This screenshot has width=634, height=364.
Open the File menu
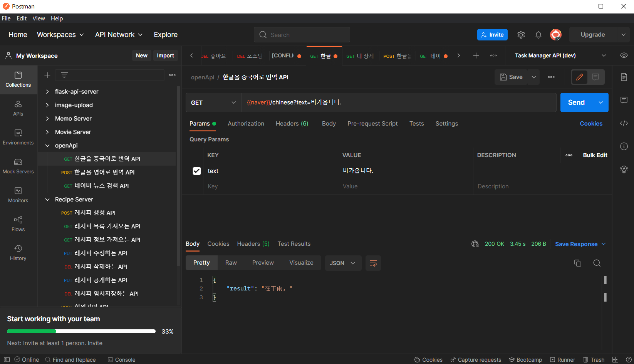point(6,18)
